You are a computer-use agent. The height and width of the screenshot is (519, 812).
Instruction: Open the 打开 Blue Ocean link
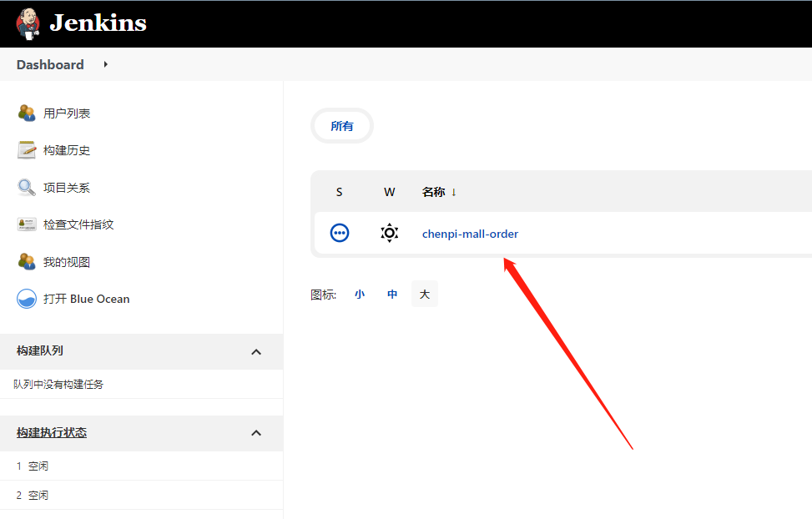click(x=87, y=299)
